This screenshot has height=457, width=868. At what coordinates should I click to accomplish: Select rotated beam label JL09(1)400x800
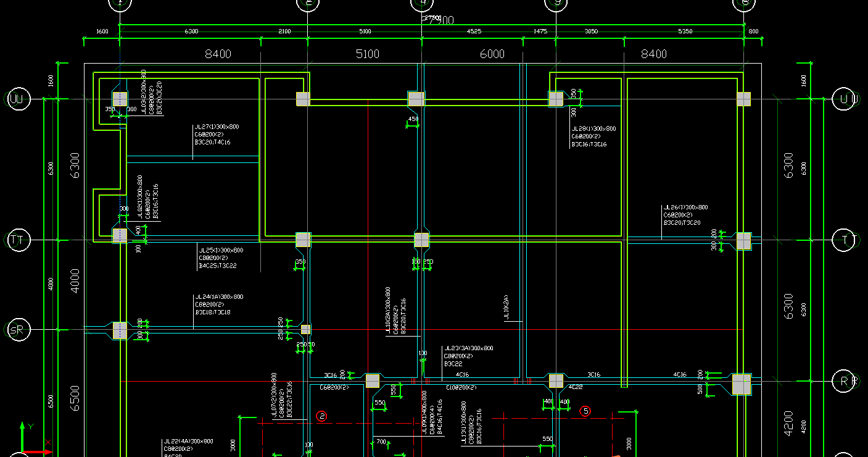424,412
